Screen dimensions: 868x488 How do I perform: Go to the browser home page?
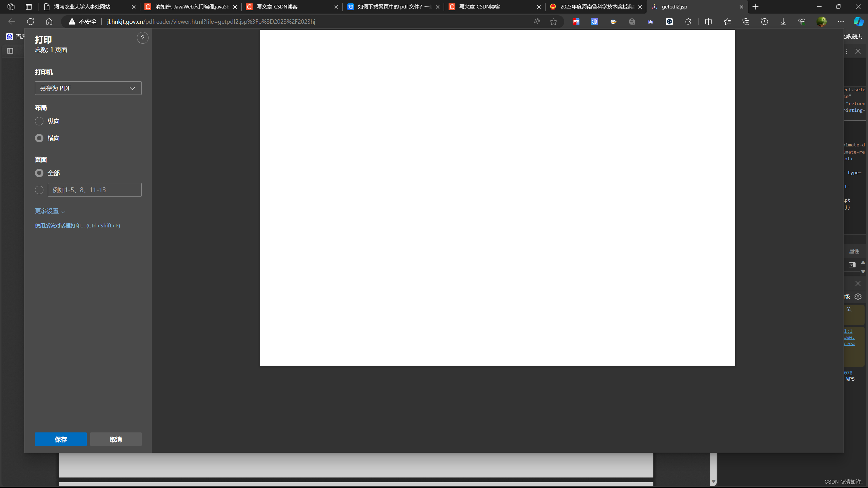(49, 22)
